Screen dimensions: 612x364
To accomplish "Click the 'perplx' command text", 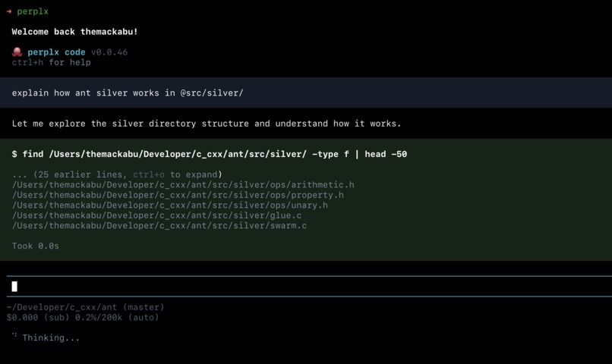I will coord(33,11).
